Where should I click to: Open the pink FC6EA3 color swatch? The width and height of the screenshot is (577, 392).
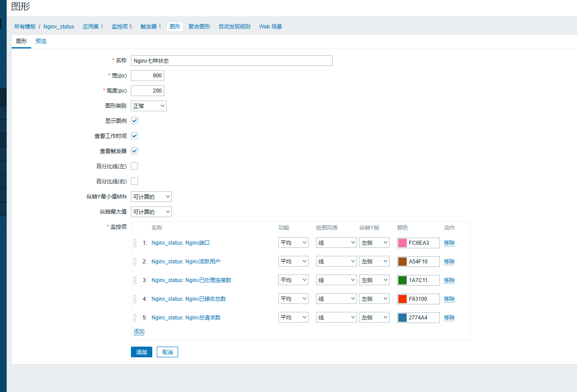coord(402,243)
